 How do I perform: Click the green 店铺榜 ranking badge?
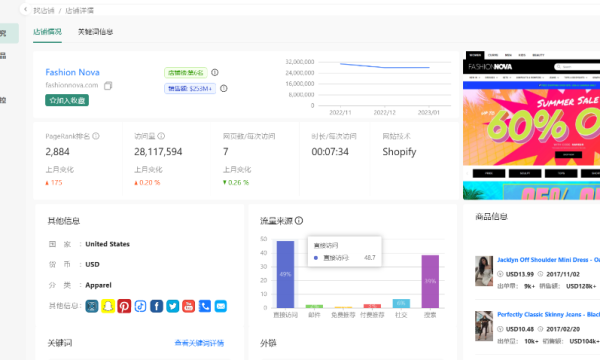[186, 72]
